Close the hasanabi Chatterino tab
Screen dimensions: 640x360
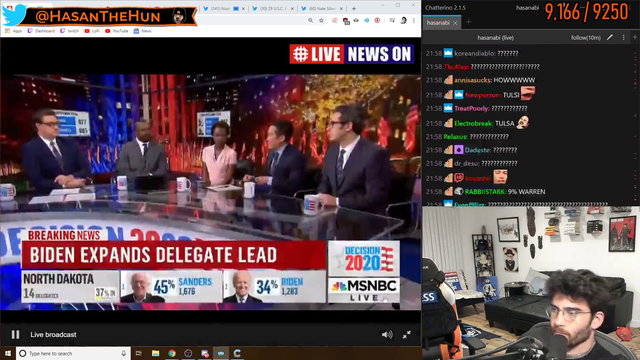pos(455,23)
